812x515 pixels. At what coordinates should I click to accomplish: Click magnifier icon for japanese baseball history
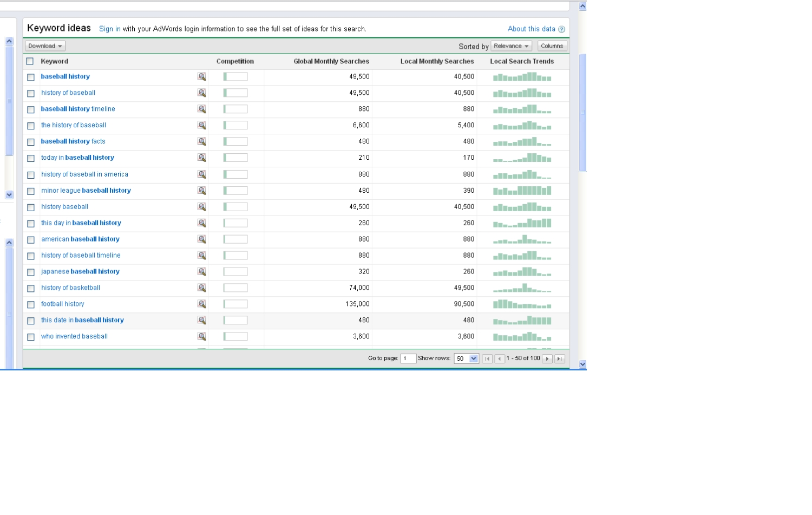click(x=202, y=272)
